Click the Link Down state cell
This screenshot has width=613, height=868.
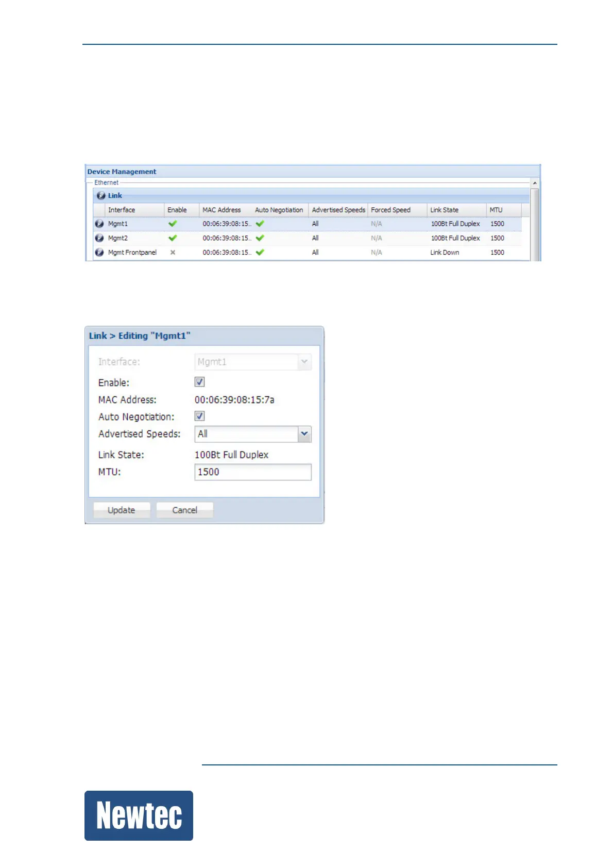[445, 253]
